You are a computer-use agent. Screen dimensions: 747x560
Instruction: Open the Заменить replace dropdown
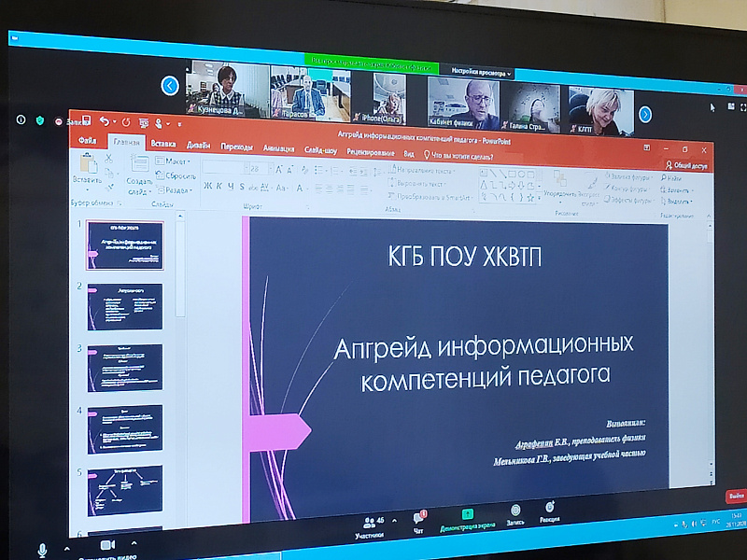[x=676, y=190]
